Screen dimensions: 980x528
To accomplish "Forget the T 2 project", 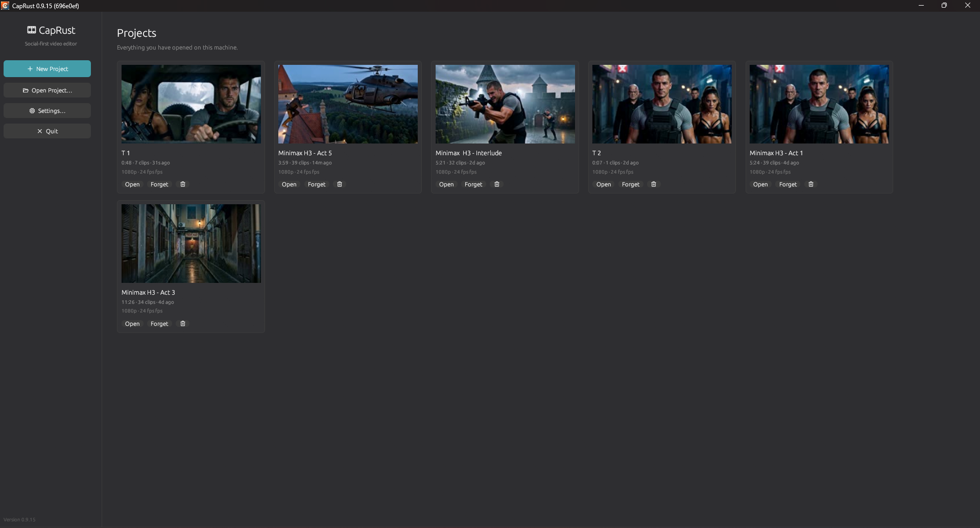I will (x=631, y=184).
